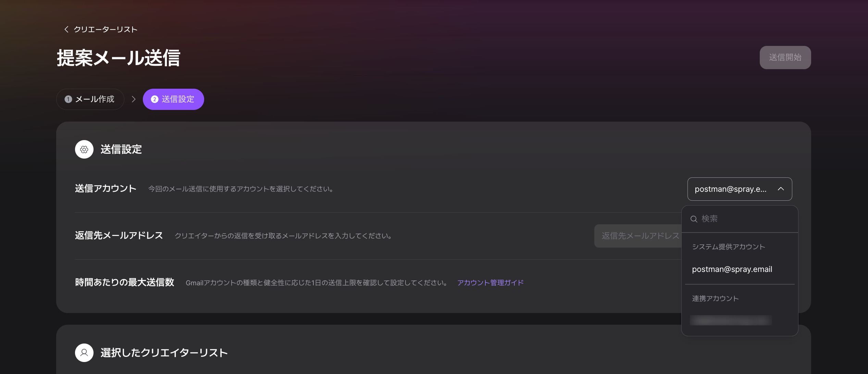Screen dimensions: 868x374
Task: Go back to the クリエーターリスト page
Action: pyautogui.click(x=106, y=29)
